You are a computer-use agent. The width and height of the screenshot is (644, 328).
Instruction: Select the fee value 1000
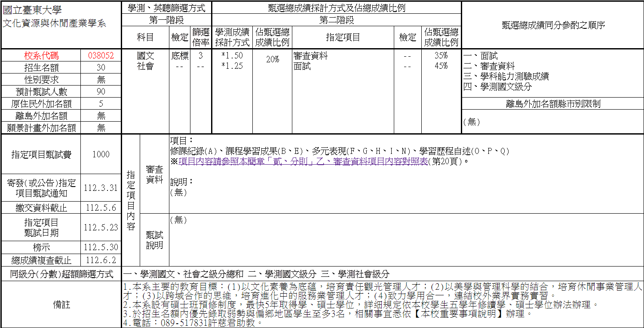point(101,154)
